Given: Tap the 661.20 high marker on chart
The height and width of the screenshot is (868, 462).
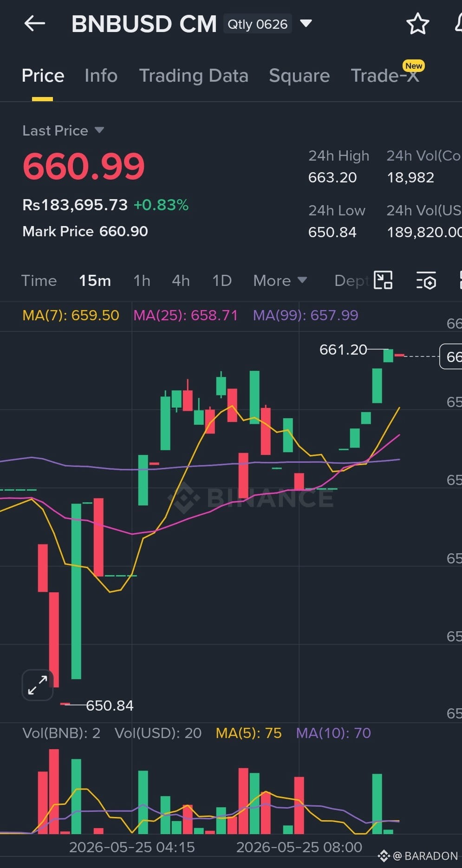Looking at the screenshot, I should coord(343,350).
